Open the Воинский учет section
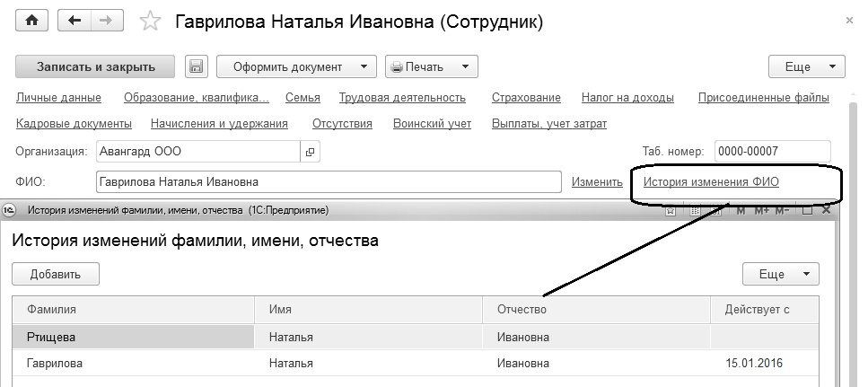868x387 pixels. pyautogui.click(x=433, y=124)
